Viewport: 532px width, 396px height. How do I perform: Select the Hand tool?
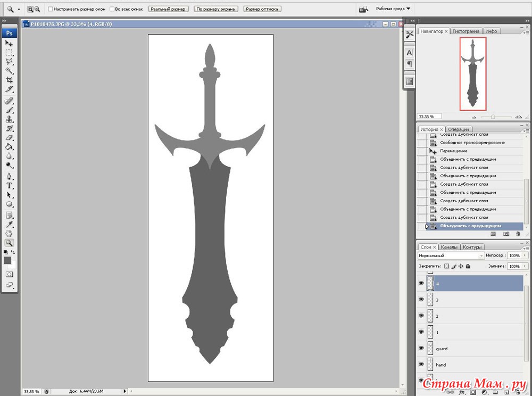[x=9, y=234]
